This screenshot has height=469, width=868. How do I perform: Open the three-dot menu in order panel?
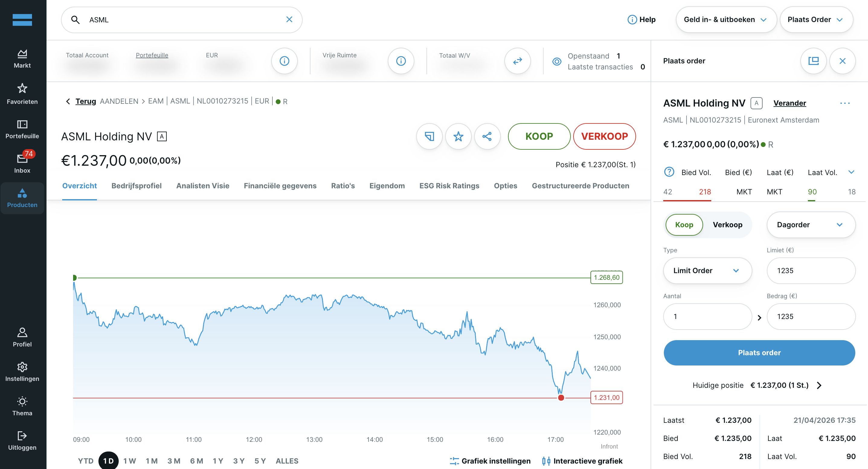[x=845, y=103]
